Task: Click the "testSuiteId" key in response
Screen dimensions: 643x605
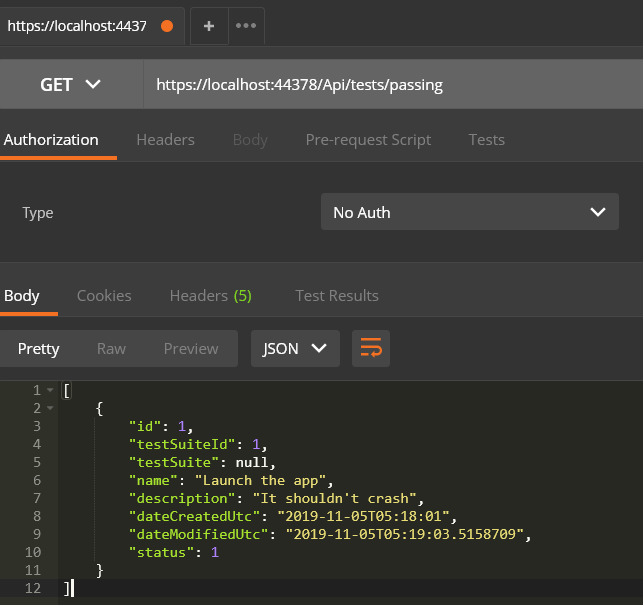Action: 182,444
